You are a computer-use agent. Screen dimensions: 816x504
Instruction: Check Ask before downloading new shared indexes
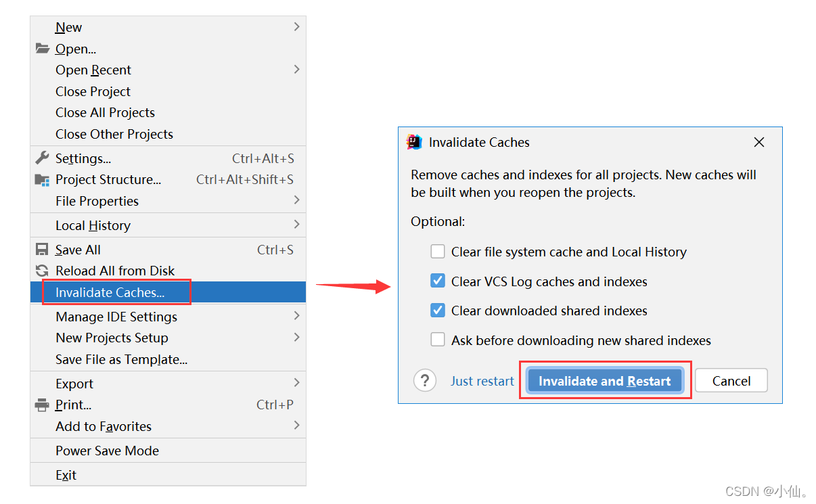tap(438, 340)
